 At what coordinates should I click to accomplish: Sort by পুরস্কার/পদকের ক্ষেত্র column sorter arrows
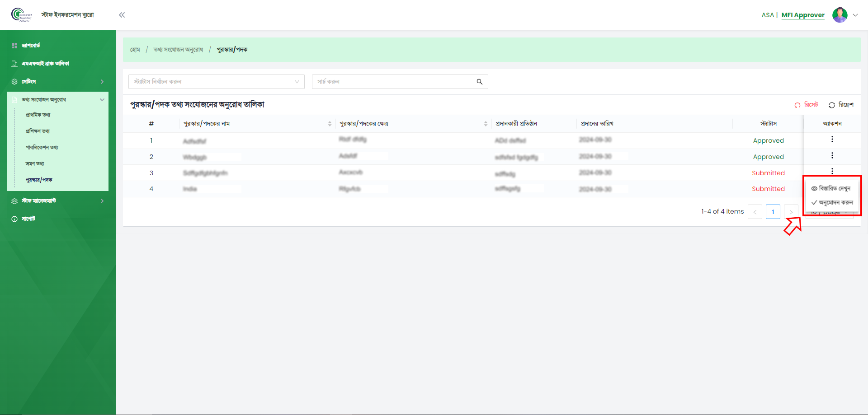[x=486, y=124]
